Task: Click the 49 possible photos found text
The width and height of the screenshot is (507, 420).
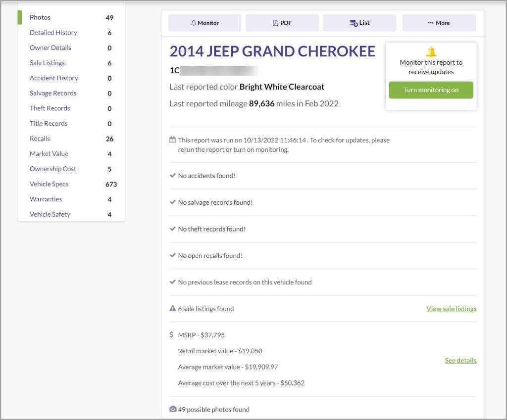Action: point(214,410)
